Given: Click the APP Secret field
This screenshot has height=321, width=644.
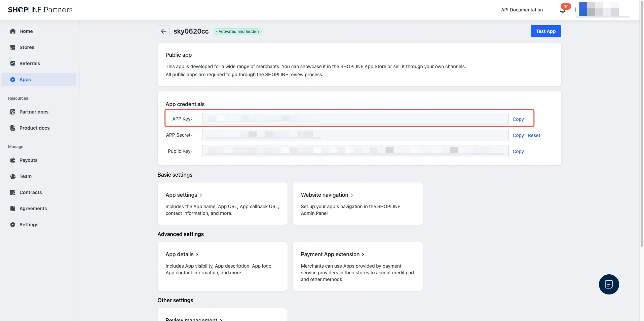Looking at the screenshot, I should click(355, 135).
